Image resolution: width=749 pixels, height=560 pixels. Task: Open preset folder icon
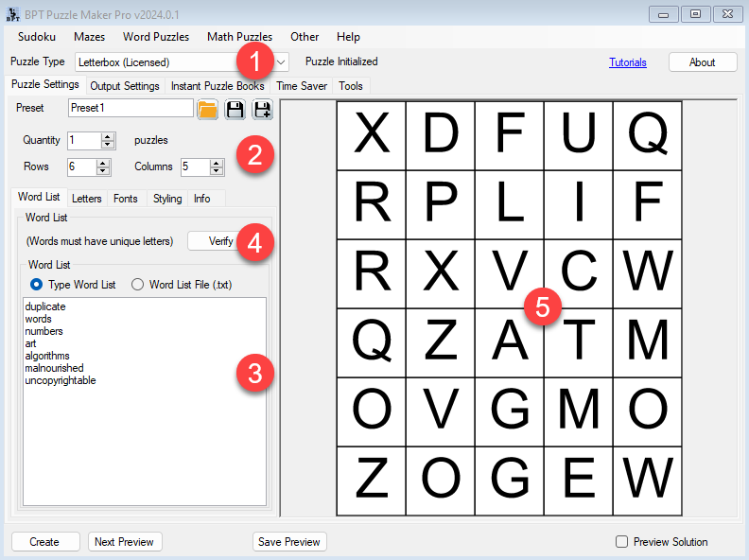(207, 110)
